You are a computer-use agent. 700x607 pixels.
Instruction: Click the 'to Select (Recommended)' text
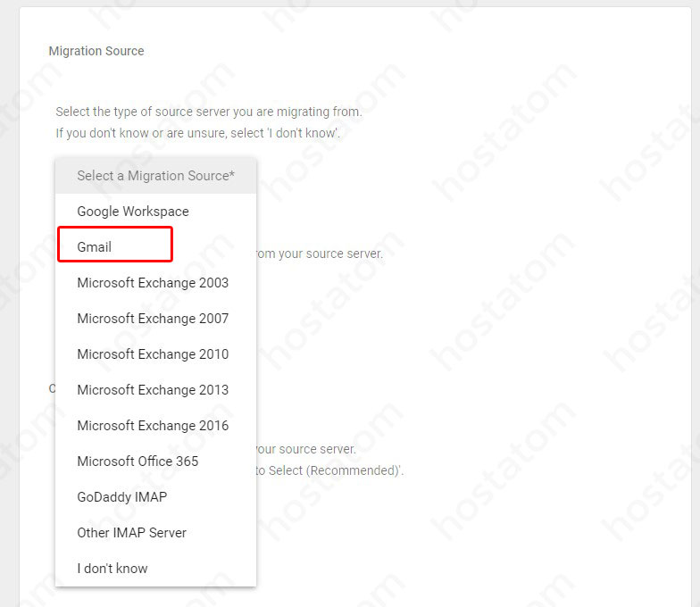330,470
